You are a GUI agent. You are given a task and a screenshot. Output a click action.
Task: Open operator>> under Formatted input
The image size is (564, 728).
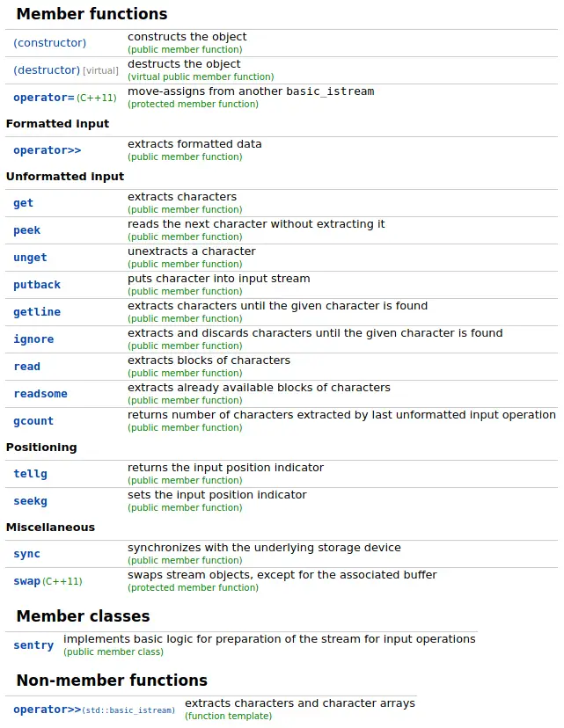[47, 150]
